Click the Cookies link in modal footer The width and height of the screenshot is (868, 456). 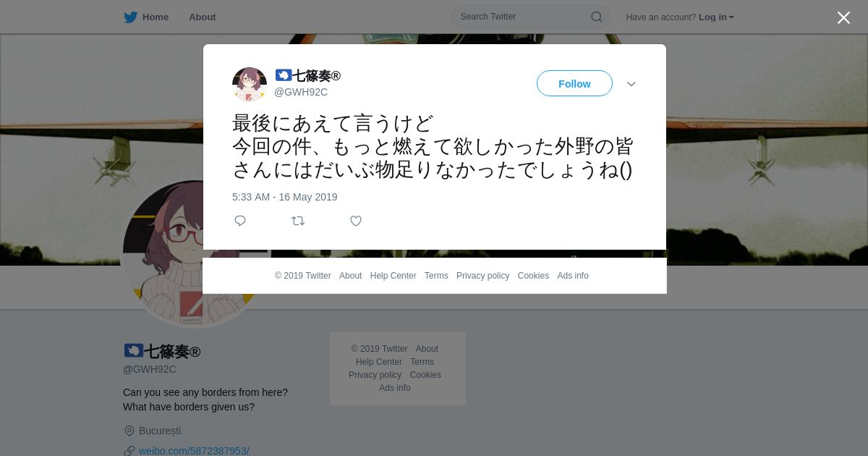(x=533, y=276)
